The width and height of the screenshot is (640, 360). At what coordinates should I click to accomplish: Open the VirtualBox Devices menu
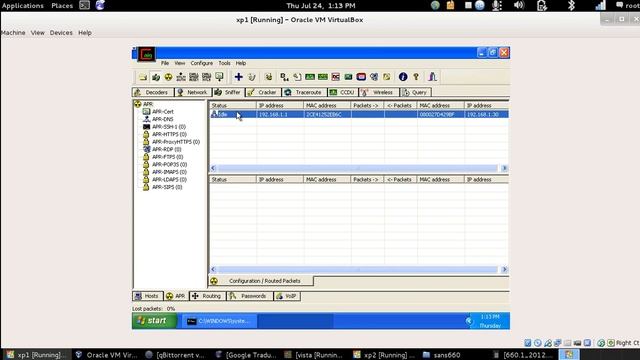tap(61, 33)
